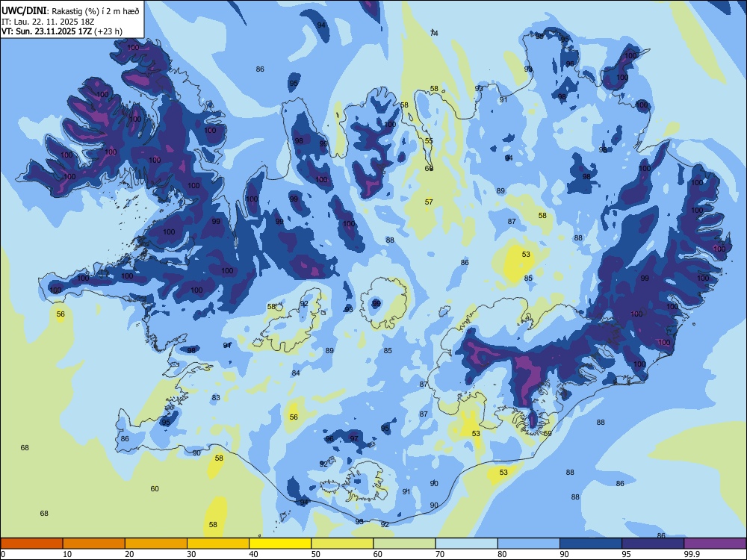747x560 pixels.
Task: Click the legend scale label '40'
Action: pos(253,554)
